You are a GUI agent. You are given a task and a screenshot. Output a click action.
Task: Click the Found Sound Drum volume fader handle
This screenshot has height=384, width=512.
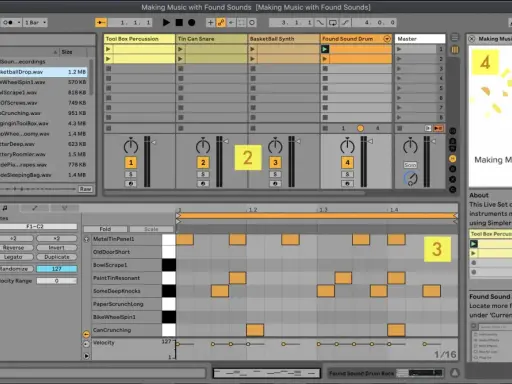click(x=370, y=142)
